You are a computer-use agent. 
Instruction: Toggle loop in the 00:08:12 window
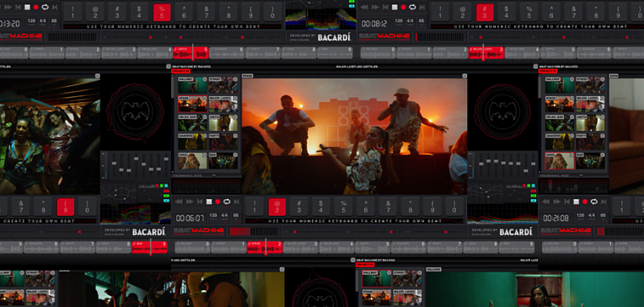pos(412,7)
